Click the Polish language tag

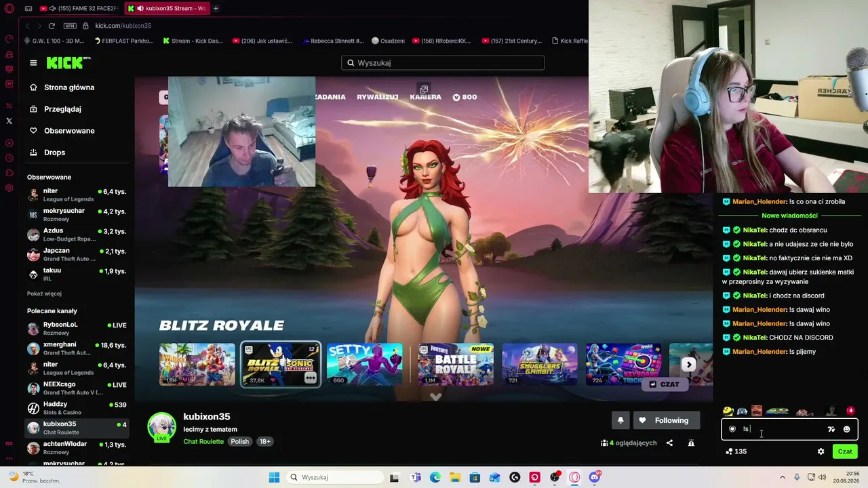point(240,441)
